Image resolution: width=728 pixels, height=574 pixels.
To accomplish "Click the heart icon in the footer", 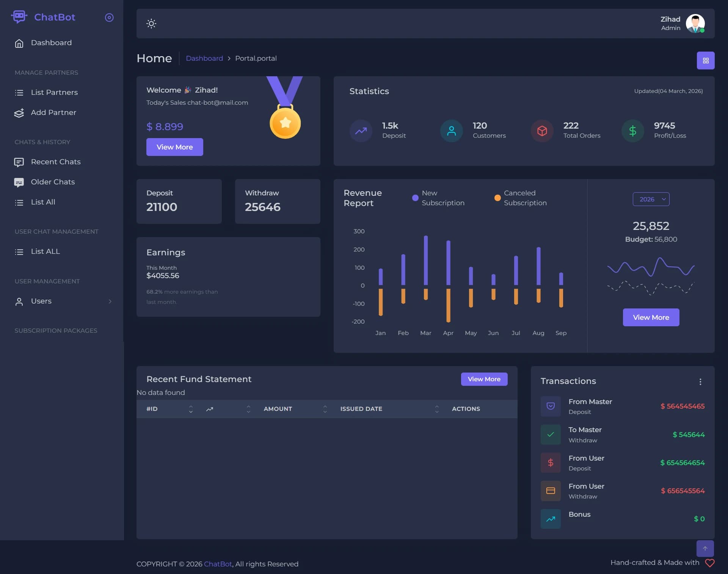I will point(710,563).
